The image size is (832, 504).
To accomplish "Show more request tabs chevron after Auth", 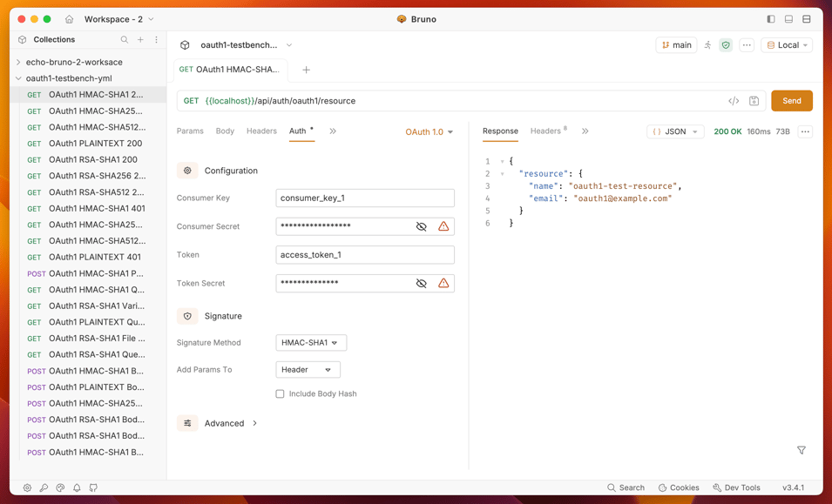I will point(333,131).
